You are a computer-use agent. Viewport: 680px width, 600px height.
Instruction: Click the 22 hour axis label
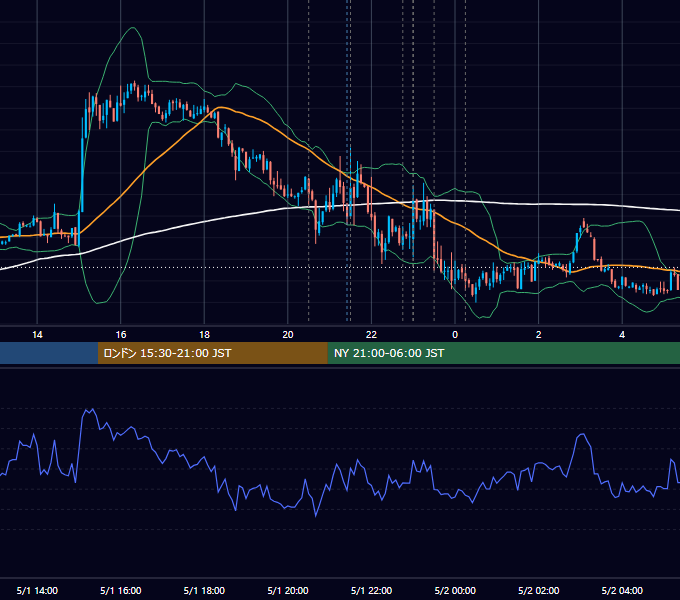[x=371, y=335]
